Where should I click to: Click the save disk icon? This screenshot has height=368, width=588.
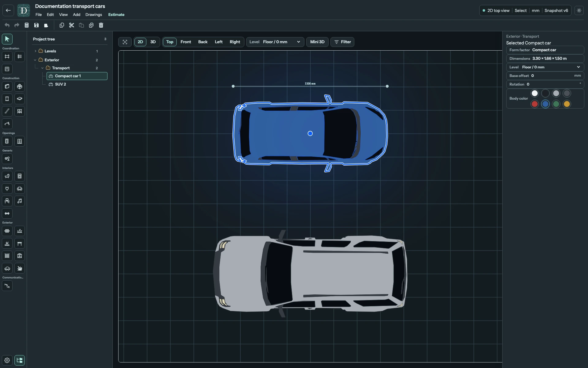pyautogui.click(x=36, y=25)
